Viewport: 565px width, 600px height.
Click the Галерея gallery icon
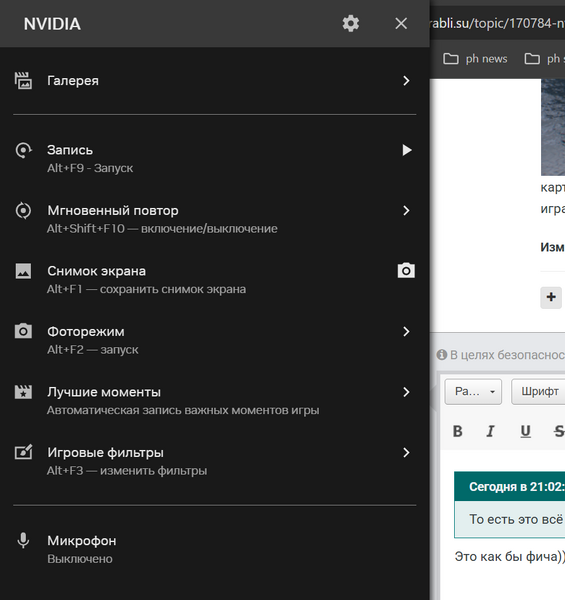coord(23,81)
